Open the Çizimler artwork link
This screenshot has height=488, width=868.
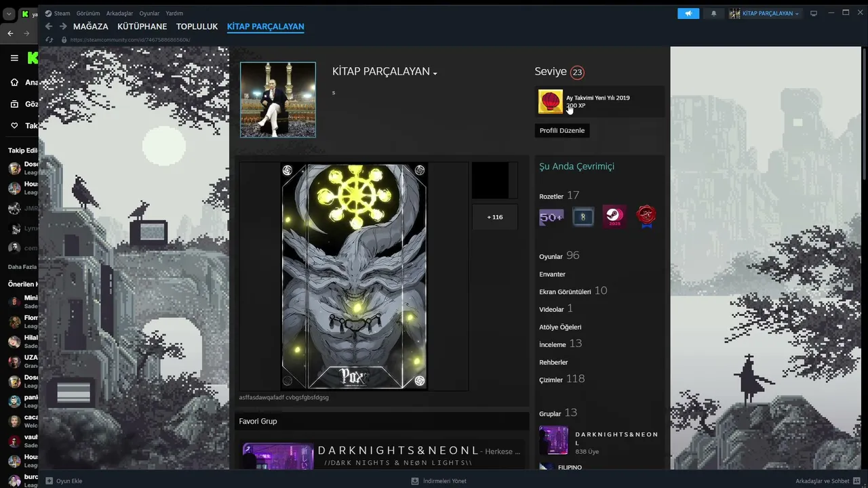point(562,380)
